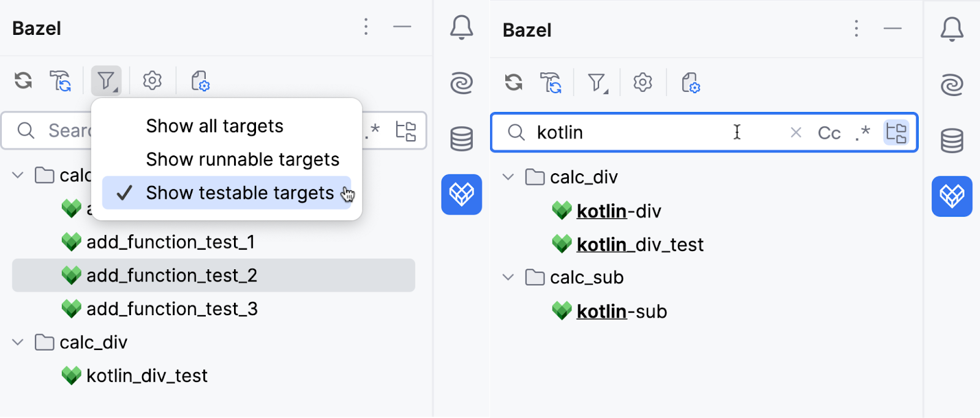Click inside the kotlin search field
This screenshot has height=418, width=980.
643,133
